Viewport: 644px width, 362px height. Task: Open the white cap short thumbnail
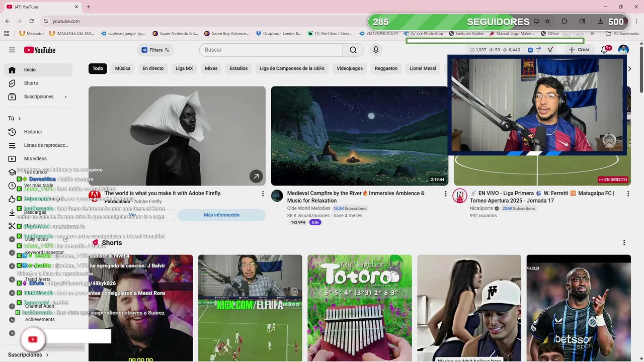coord(469,308)
